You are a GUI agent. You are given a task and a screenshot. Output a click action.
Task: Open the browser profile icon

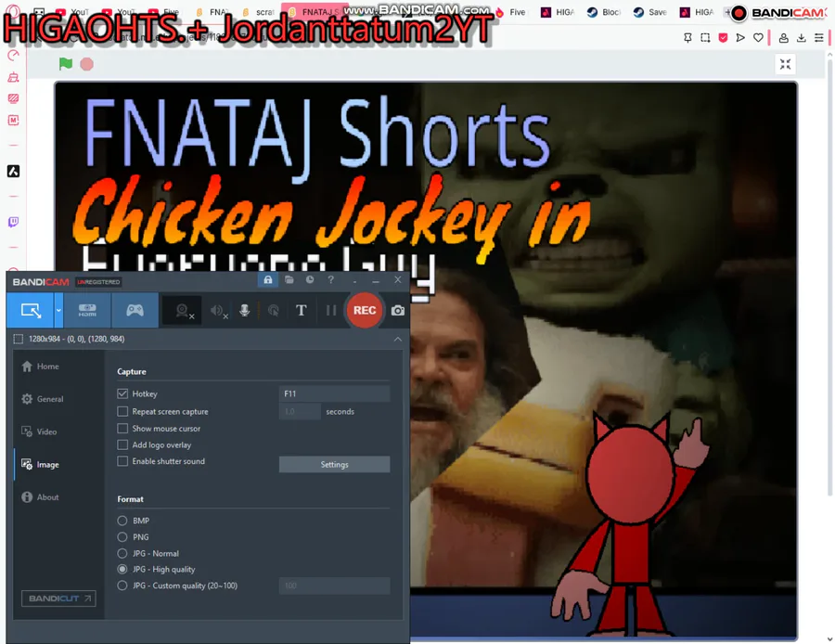tap(783, 38)
